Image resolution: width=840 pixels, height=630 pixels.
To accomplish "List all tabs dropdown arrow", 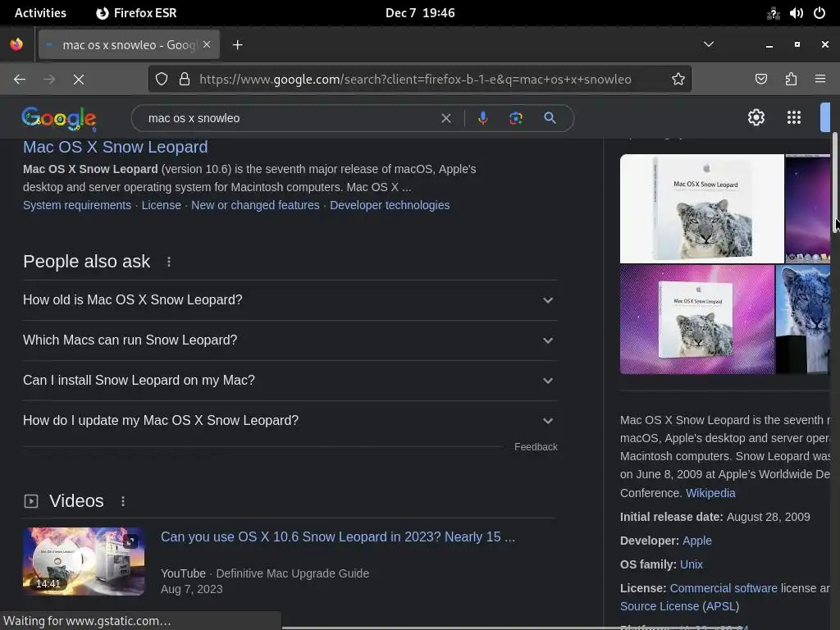I will (708, 44).
